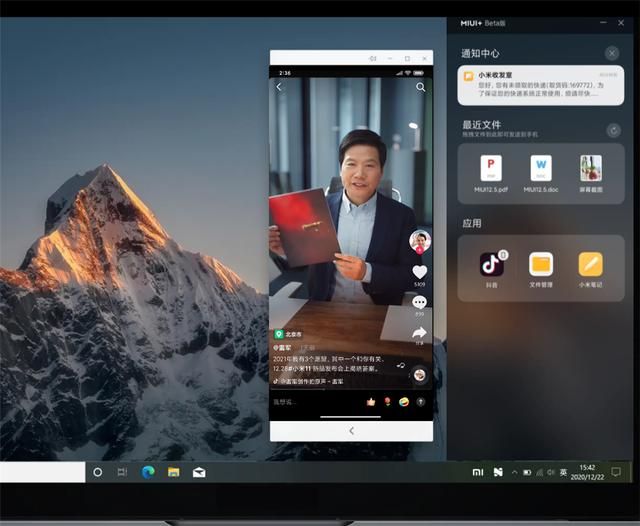This screenshot has width=640, height=526.
Task: Open the Xiaomi express notification card
Action: pos(540,85)
